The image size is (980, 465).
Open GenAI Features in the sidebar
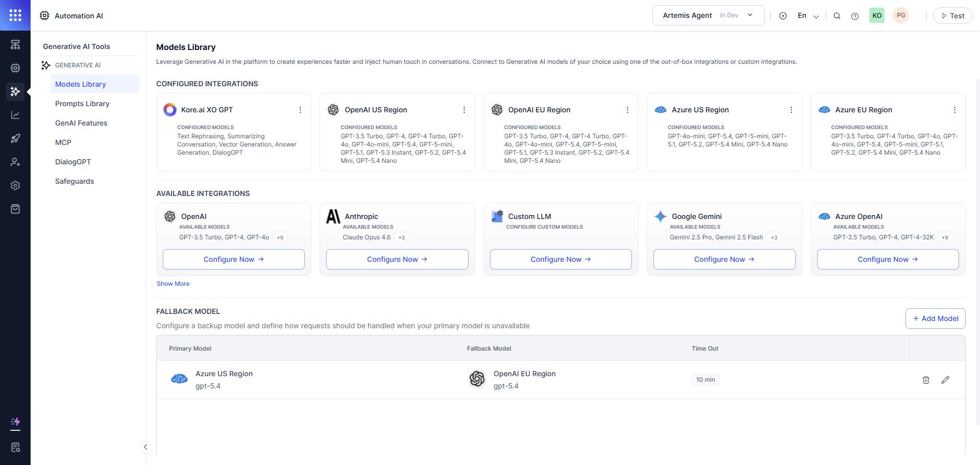pyautogui.click(x=81, y=123)
